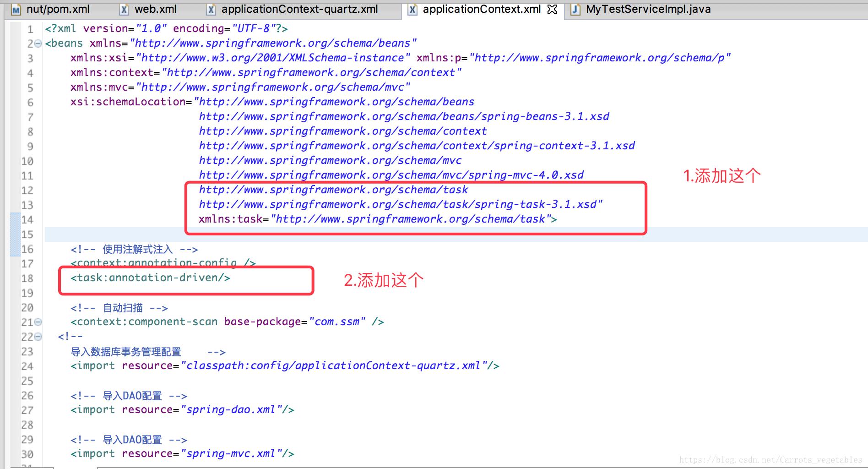Click line number 18 in the gutter
The image size is (868, 469).
tap(27, 278)
